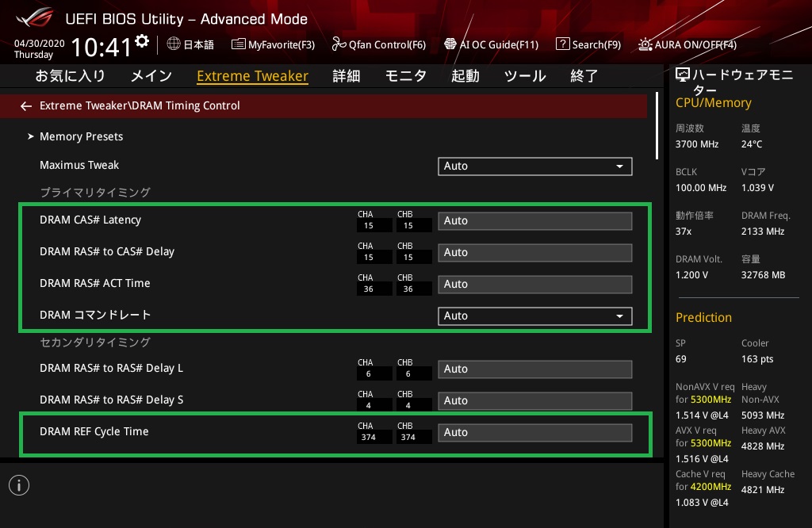Click DRAM RAS# to RAS# Delay S field
The image size is (812, 528).
click(535, 400)
